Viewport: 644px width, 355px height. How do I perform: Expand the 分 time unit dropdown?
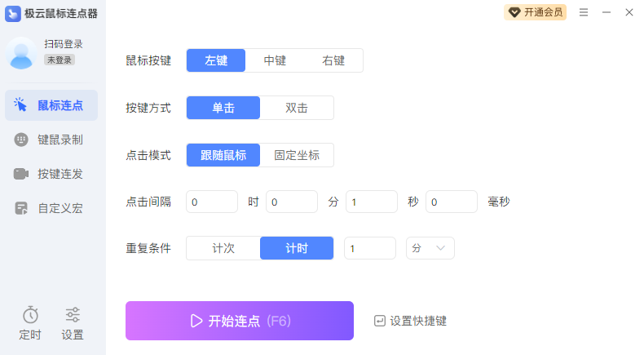click(x=430, y=248)
